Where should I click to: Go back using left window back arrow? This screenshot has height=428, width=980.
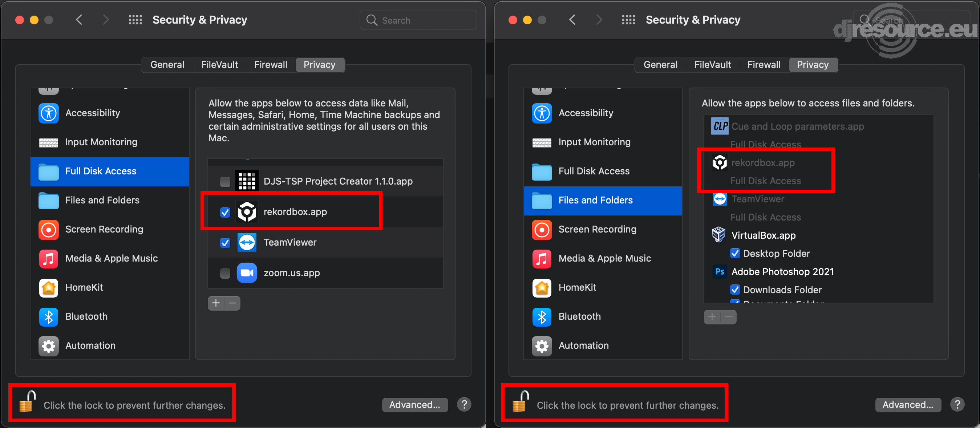[x=79, y=20]
